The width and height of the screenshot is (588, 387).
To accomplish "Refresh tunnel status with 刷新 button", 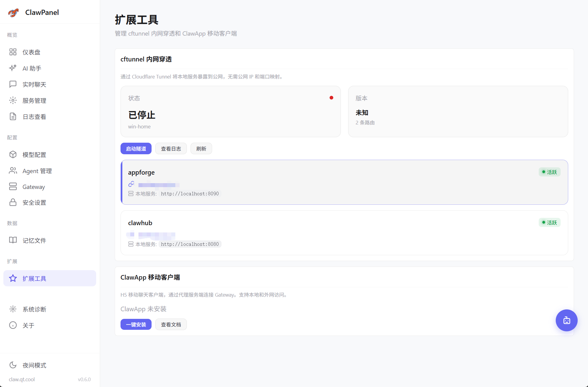I will (201, 148).
